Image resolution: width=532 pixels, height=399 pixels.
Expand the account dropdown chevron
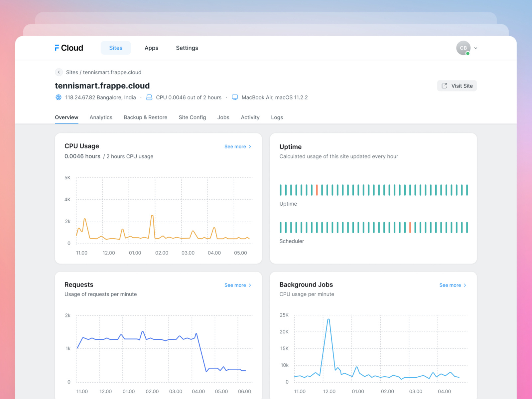click(476, 48)
